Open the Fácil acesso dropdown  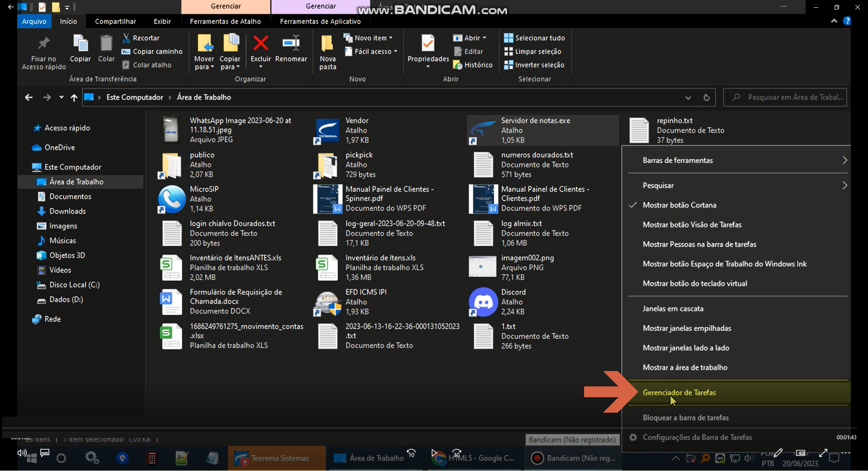point(371,52)
